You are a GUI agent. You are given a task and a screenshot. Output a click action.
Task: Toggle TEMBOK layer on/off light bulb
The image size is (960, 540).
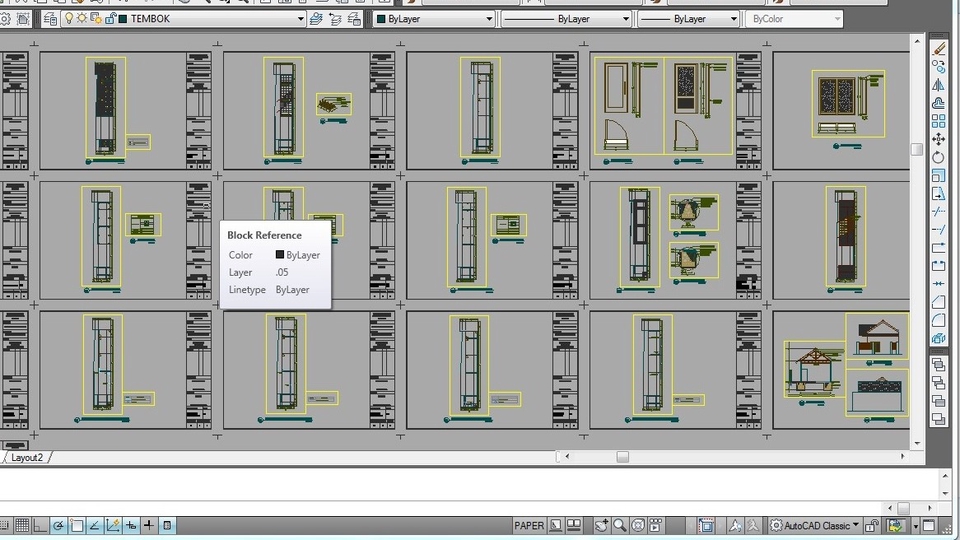pyautogui.click(x=69, y=18)
